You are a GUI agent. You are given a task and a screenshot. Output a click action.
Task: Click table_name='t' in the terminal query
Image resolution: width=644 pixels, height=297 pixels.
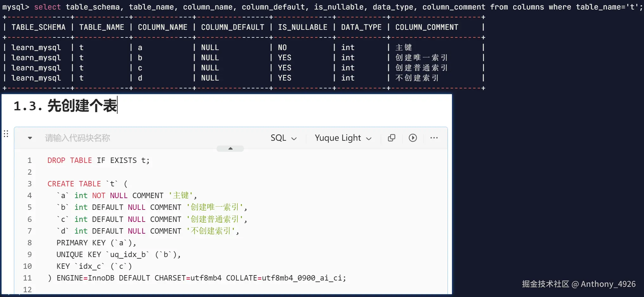click(607, 7)
